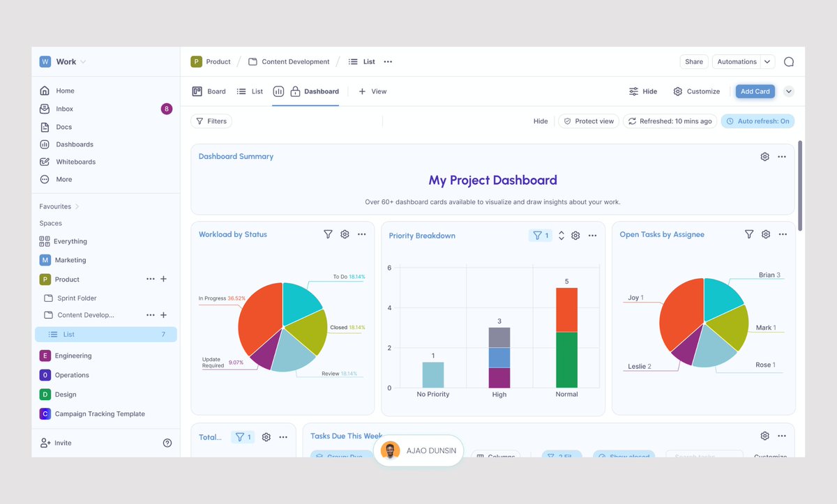Click the Hide link beside Protect view
Image resolution: width=837 pixels, height=504 pixels.
[541, 121]
